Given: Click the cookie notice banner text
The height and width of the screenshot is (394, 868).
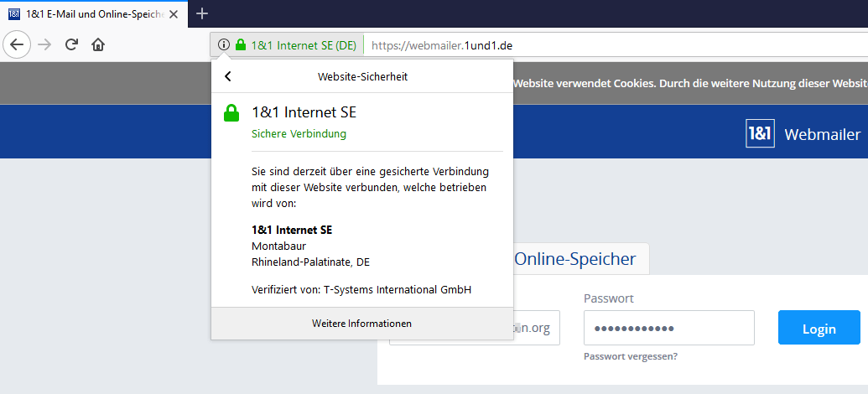Looking at the screenshot, I should coord(690,84).
